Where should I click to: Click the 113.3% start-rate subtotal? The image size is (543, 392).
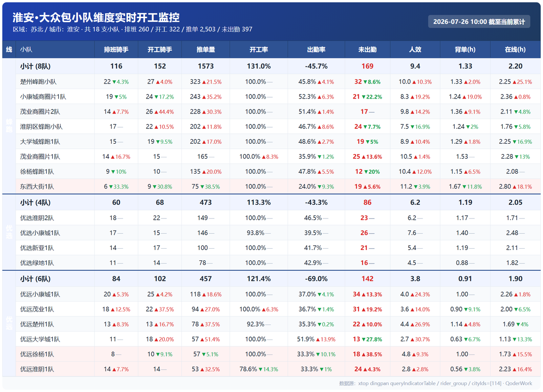[x=259, y=203]
